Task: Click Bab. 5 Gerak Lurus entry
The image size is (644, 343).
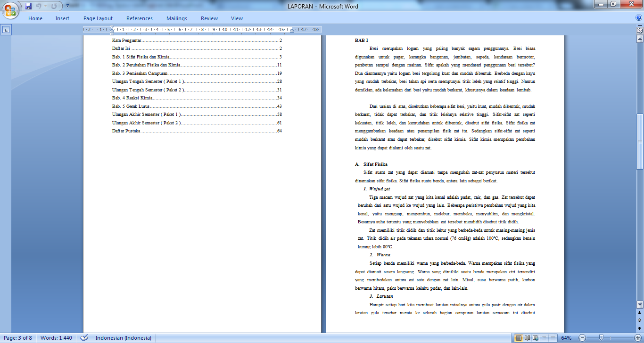Action: pos(197,106)
